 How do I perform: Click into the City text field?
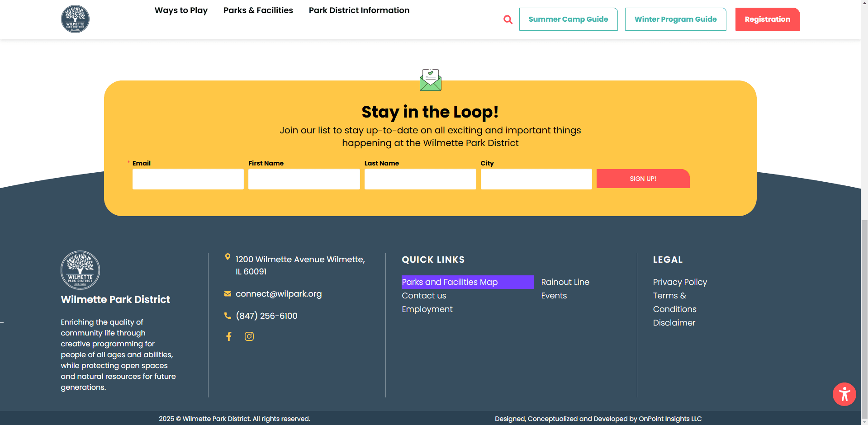pos(536,179)
